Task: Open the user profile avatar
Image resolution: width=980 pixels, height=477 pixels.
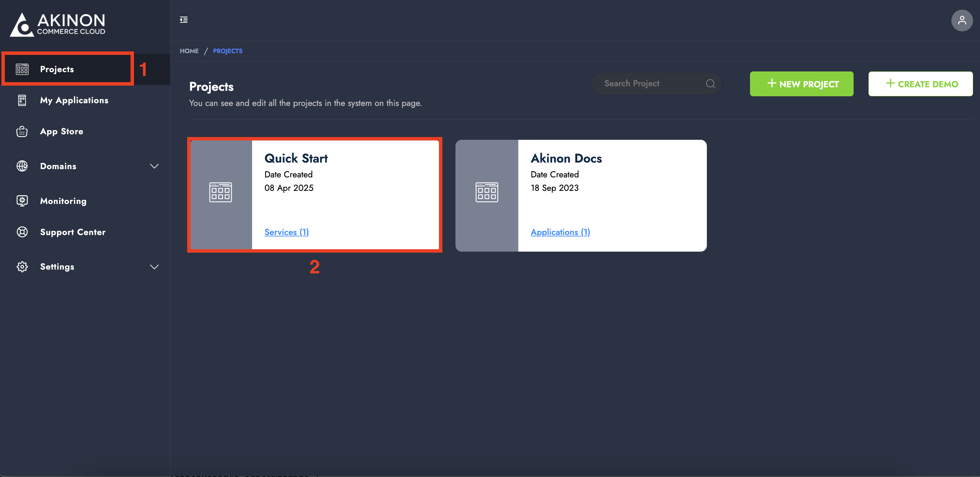Action: (x=961, y=20)
